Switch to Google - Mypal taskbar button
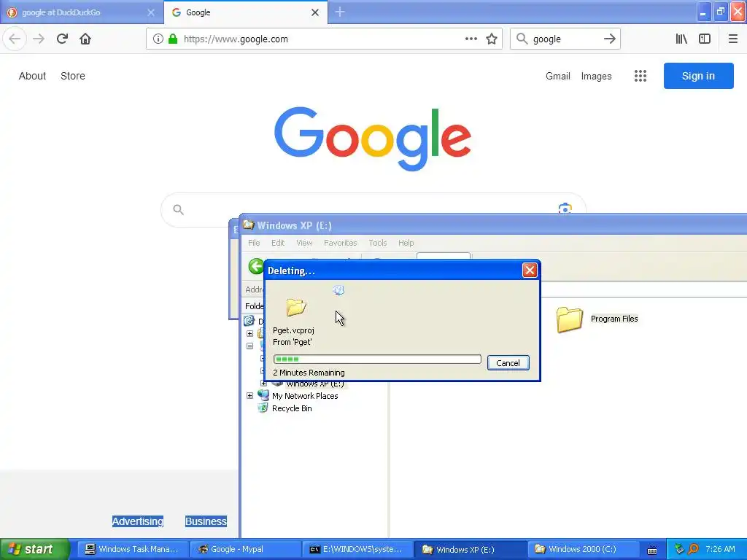 [245, 549]
